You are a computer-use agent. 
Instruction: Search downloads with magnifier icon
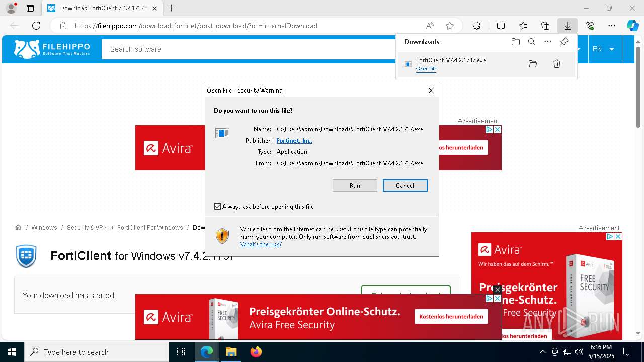[531, 42]
